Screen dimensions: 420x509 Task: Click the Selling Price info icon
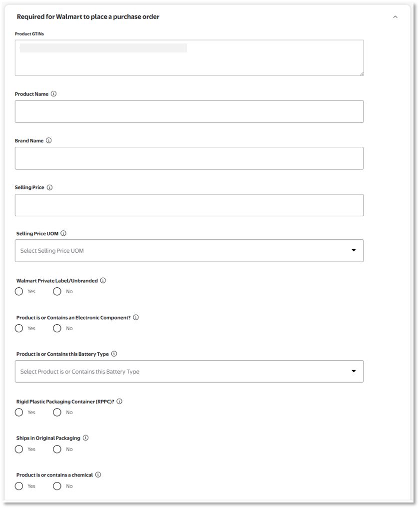tap(49, 188)
